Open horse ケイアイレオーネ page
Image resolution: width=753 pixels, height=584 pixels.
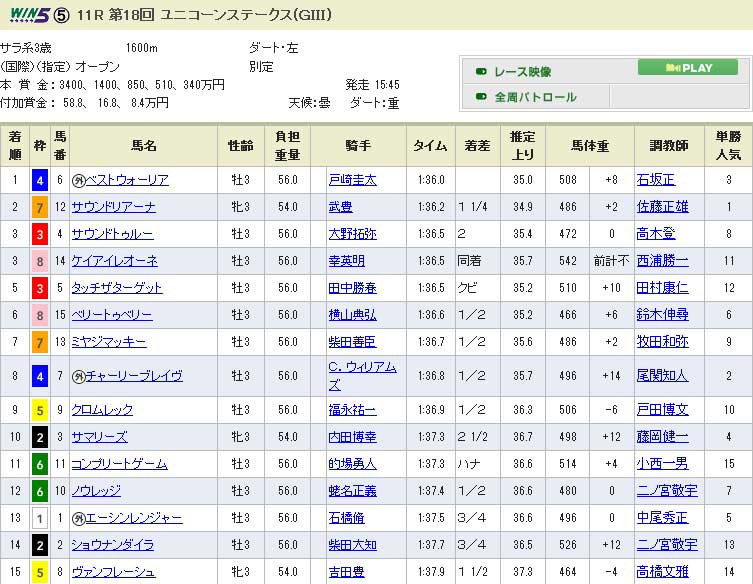pos(115,261)
